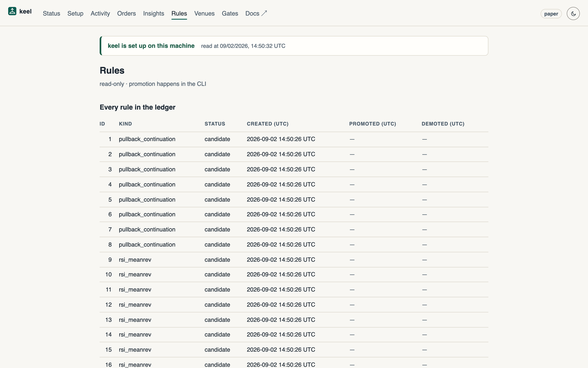Click the ID cell 12
Screen dimensions: 588x368
click(x=108, y=305)
